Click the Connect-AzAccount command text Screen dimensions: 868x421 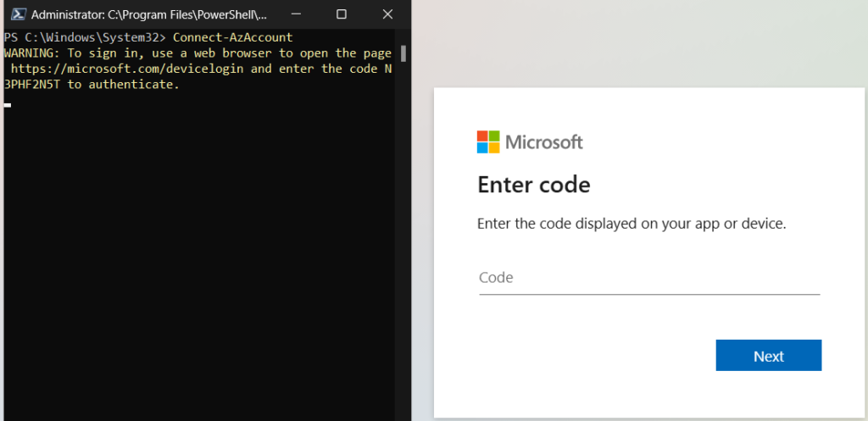pos(232,37)
